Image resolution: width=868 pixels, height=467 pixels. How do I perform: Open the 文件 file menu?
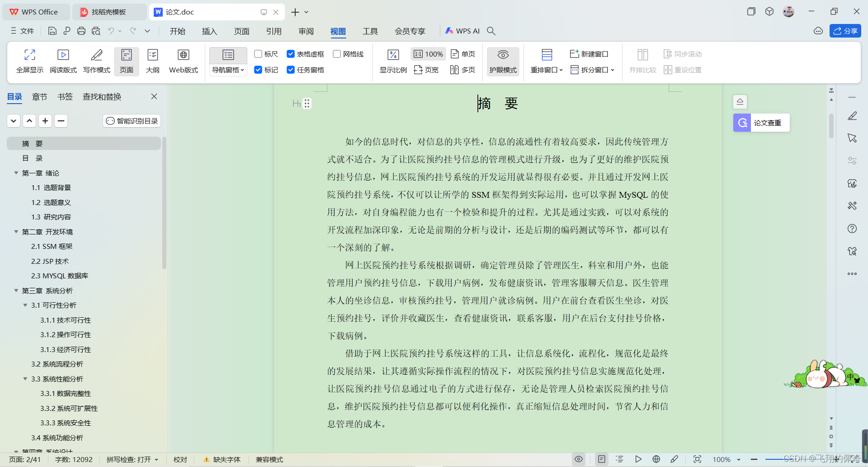pos(23,31)
